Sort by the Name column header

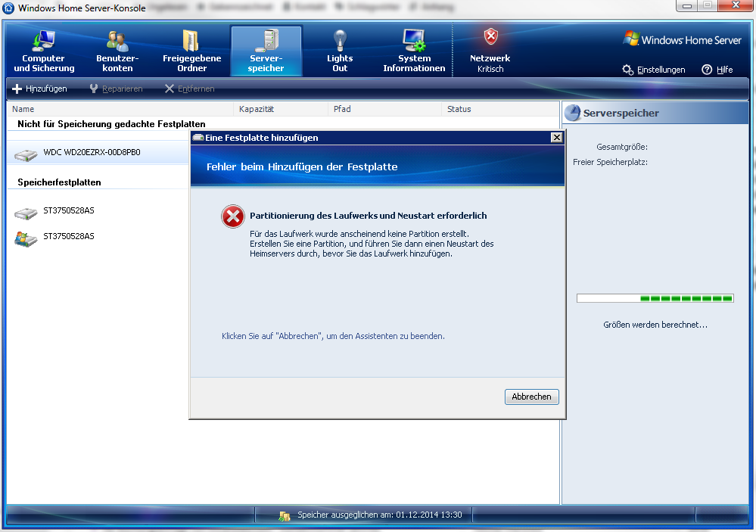coord(120,109)
